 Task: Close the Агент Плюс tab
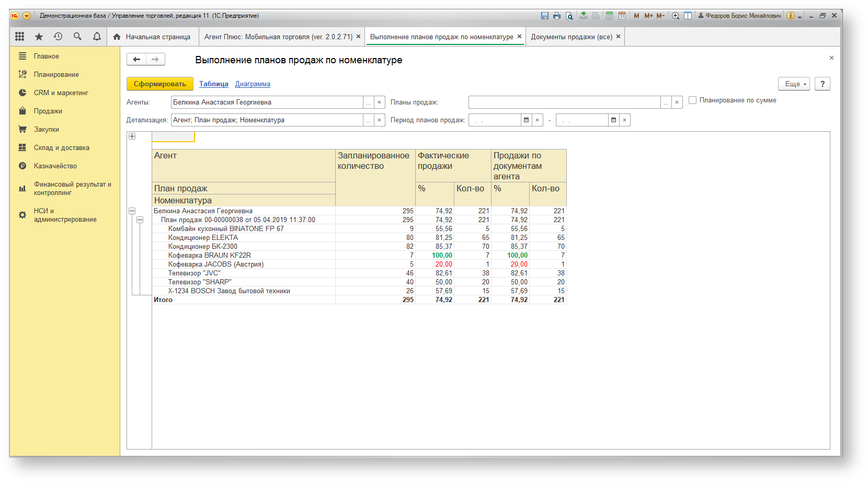tap(358, 37)
